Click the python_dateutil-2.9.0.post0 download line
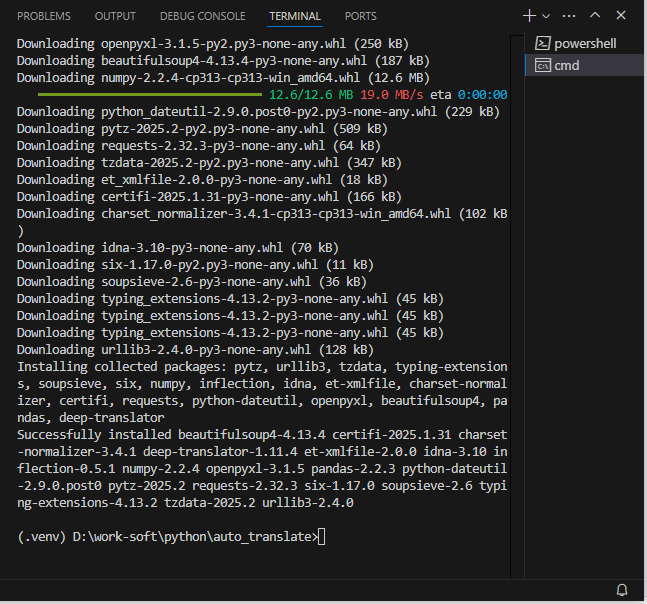Image resolution: width=647 pixels, height=604 pixels. pos(258,112)
